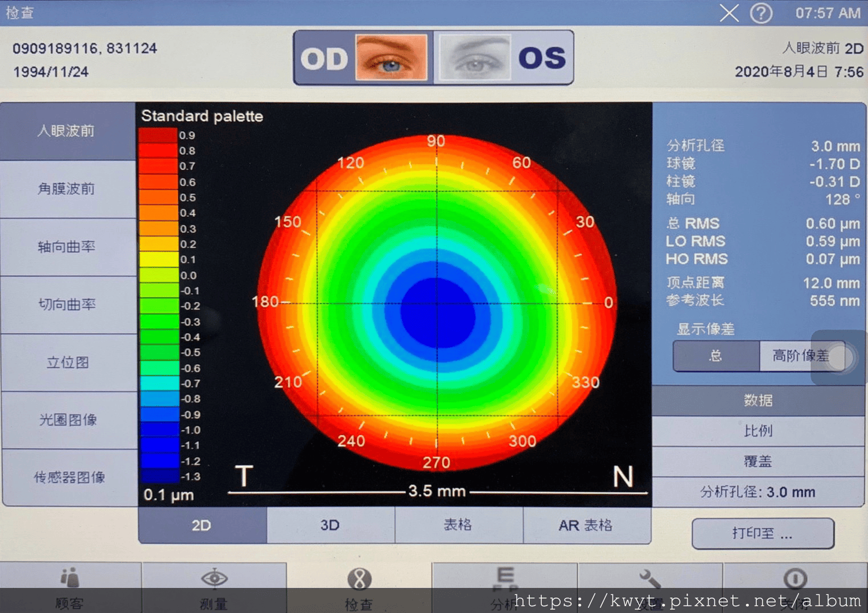868x613 pixels.
Task: Close the exam with the X icon
Action: pyautogui.click(x=729, y=13)
